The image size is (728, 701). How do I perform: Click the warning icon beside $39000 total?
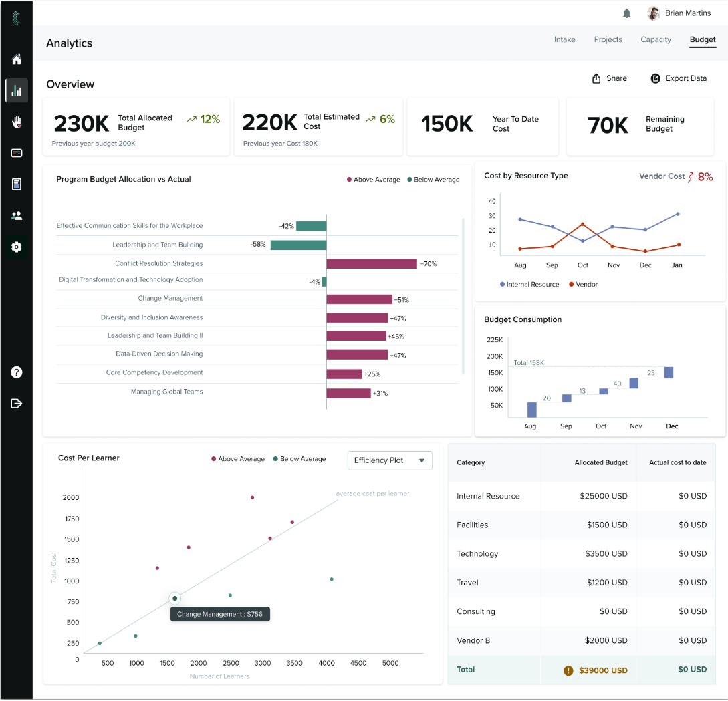coord(568,670)
